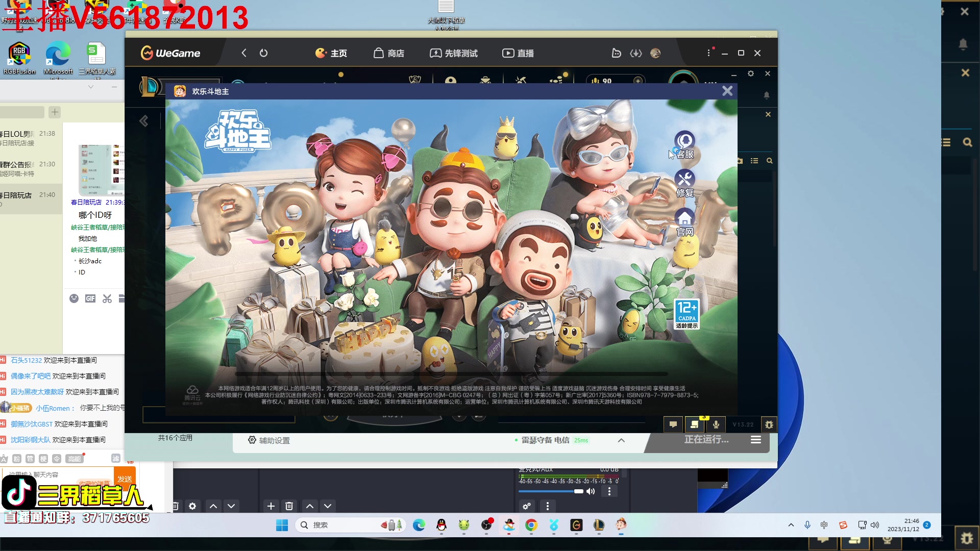Open the League client settings gear
The width and height of the screenshot is (980, 551).
click(751, 73)
